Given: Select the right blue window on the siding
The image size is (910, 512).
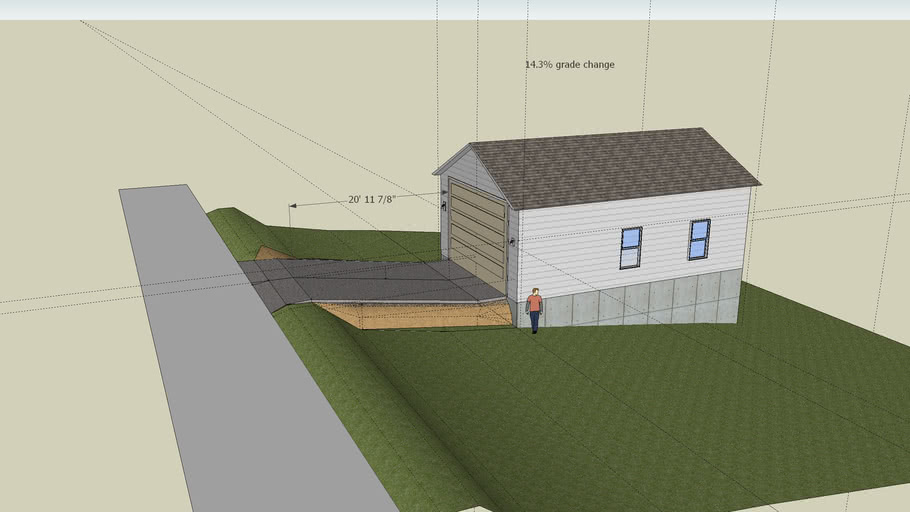Looking at the screenshot, I should pyautogui.click(x=699, y=239).
